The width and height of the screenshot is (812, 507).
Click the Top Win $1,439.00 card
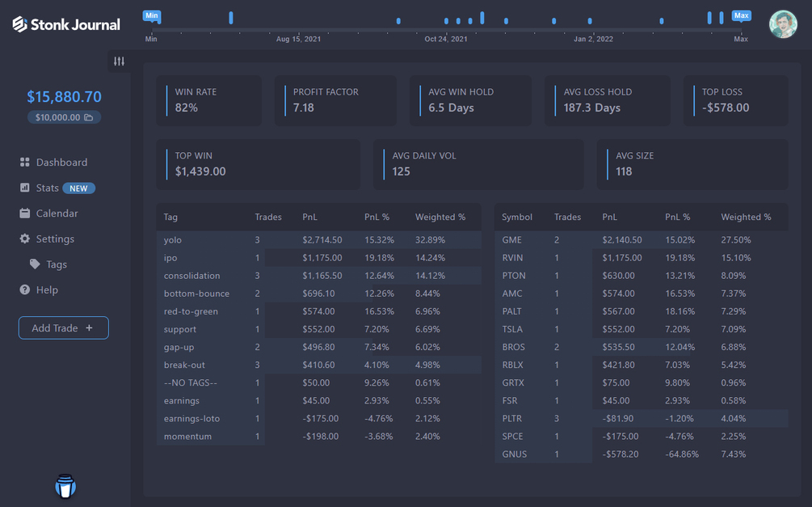click(258, 164)
